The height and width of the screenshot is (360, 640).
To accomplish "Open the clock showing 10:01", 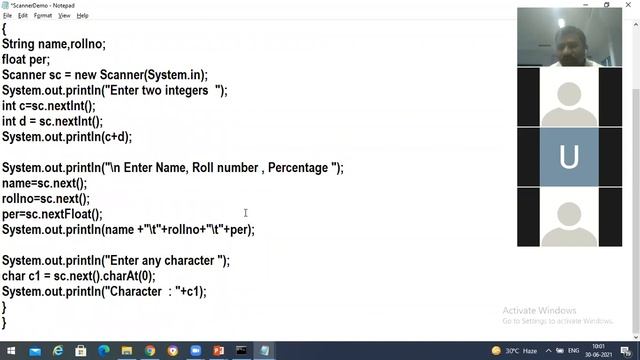I will (x=598, y=351).
